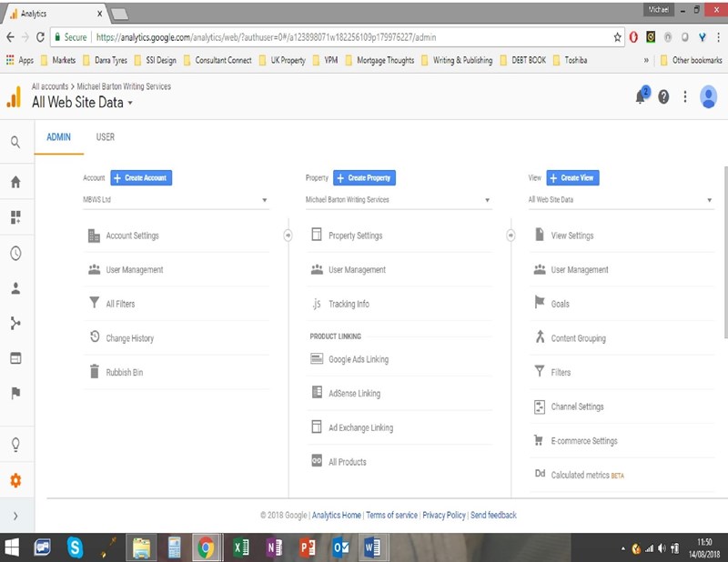Image resolution: width=728 pixels, height=562 pixels.
Task: Open notifications bell icon
Action: point(641,96)
